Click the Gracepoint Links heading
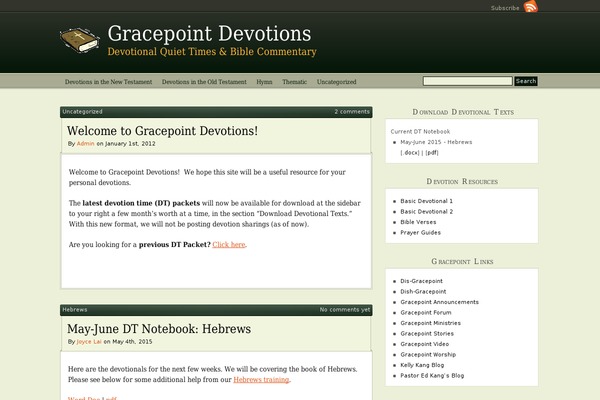 (x=462, y=261)
